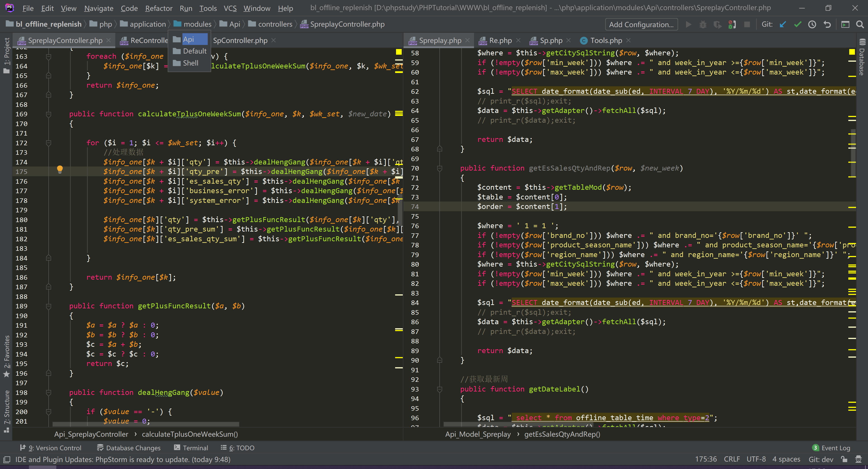
Task: Open Search Everywhere magnifier icon
Action: point(860,24)
